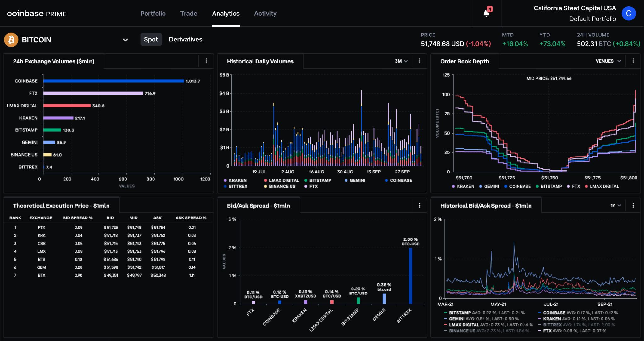
Task: Click the Bittrex 2.00 % spread bar
Action: pos(410,276)
